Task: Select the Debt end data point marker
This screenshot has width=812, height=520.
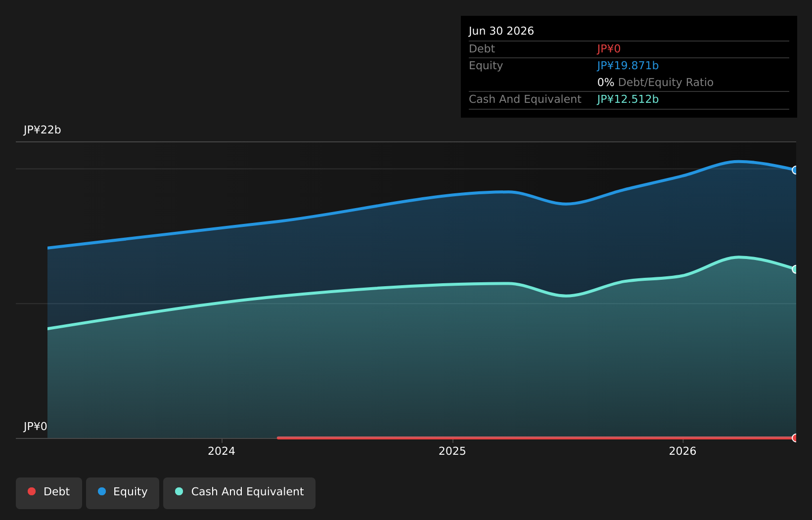Action: point(795,438)
